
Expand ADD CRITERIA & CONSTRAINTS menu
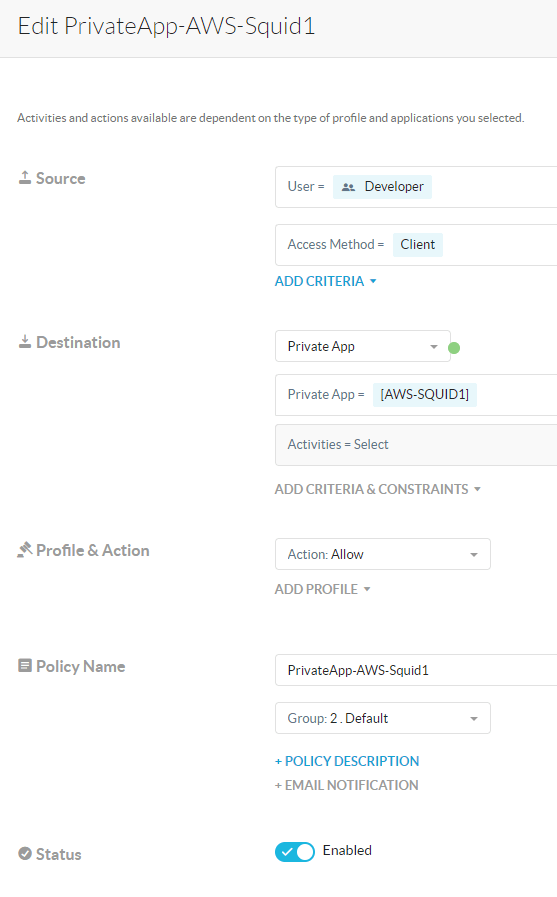[377, 489]
